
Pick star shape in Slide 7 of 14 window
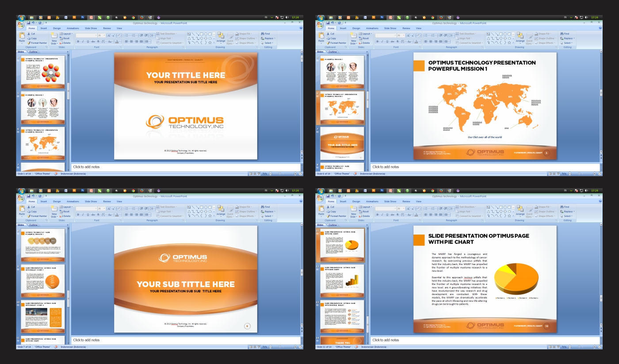click(210, 216)
